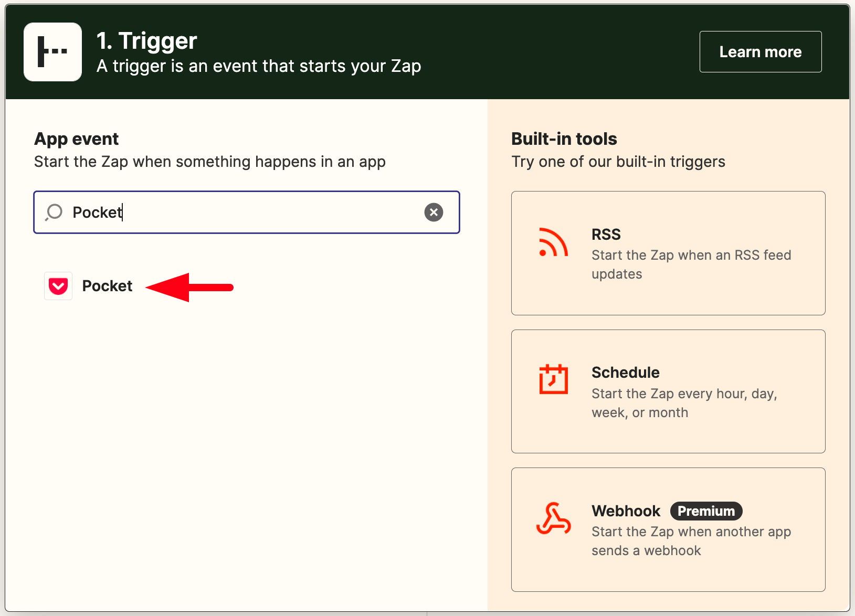Screen dimensions: 855x616
Task: Click the '1. Trigger' heading text
Action: 147,41
